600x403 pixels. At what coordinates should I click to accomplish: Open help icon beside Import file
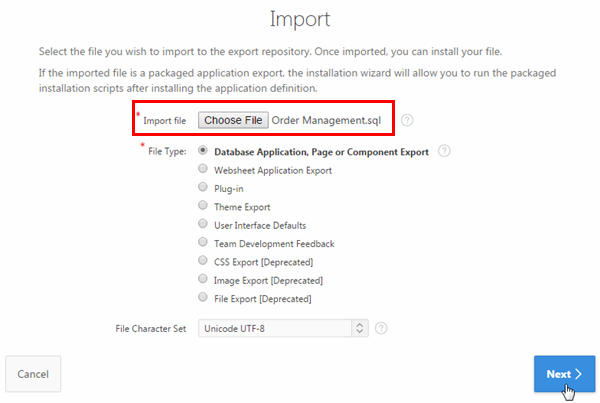[x=408, y=120]
